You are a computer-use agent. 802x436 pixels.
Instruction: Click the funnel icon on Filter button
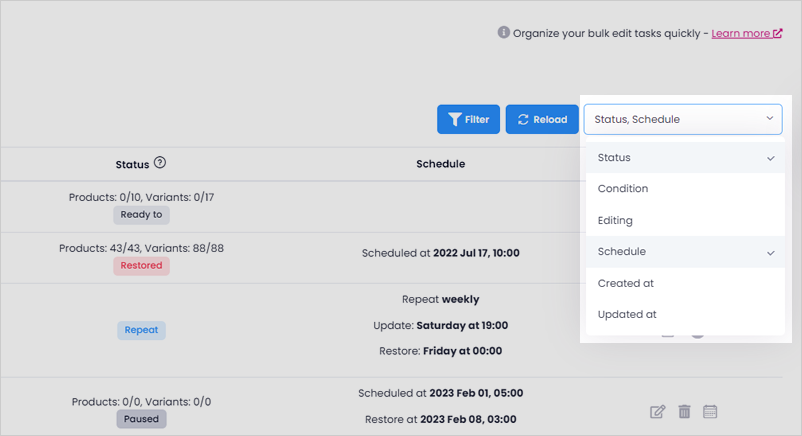pos(455,119)
